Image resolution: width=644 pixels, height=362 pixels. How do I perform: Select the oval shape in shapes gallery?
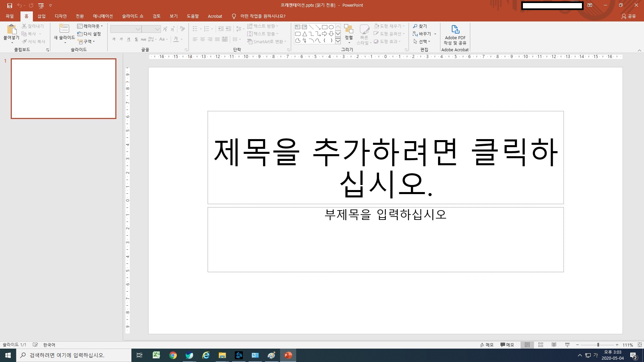tap(331, 27)
